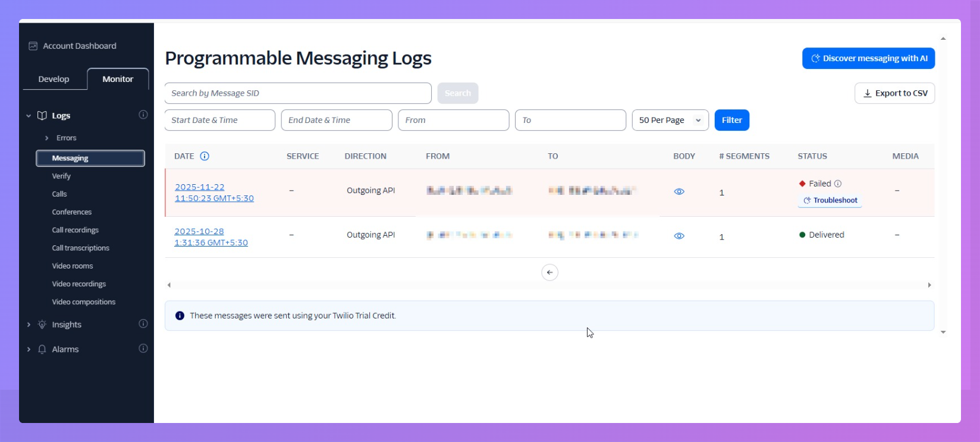Show body of the delivered message
The width and height of the screenshot is (980, 442).
click(679, 236)
